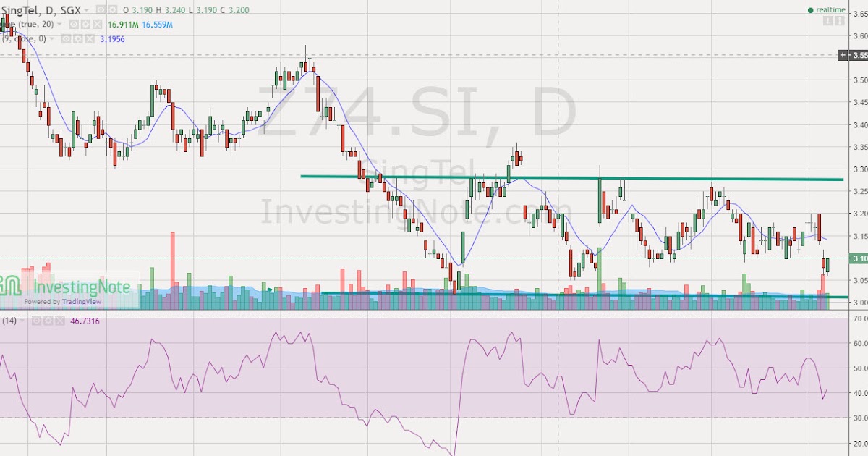
Task: Click the green realtime status indicator
Action: [812, 10]
